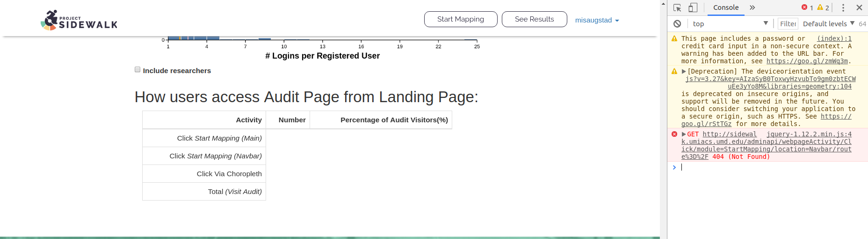
Task: Click the page scrollbar up arrow
Action: [x=663, y=3]
